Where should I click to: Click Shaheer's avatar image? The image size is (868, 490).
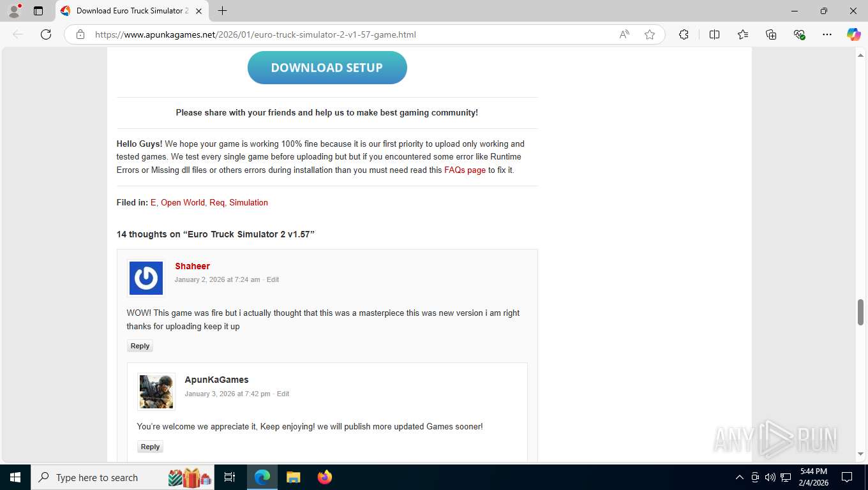146,278
